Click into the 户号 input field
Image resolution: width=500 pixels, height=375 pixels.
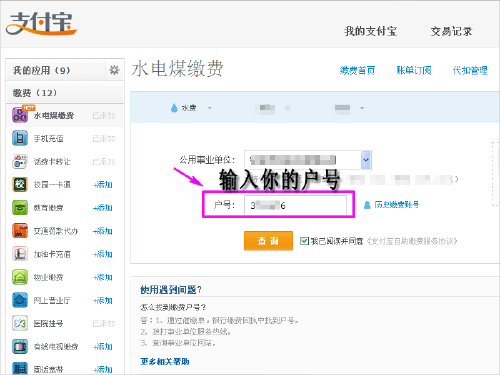point(295,205)
